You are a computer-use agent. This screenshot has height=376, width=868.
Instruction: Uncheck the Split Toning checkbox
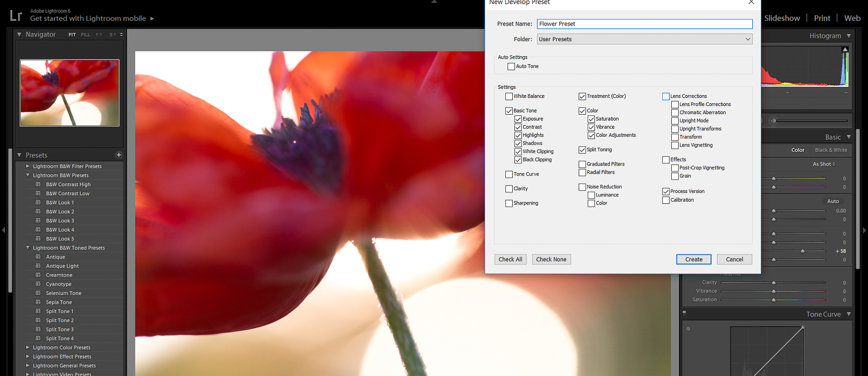(582, 149)
